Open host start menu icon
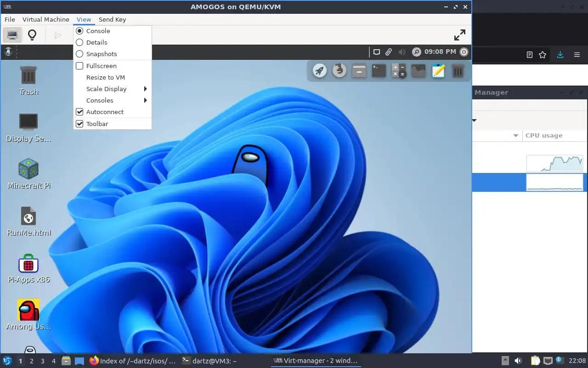 [7, 361]
